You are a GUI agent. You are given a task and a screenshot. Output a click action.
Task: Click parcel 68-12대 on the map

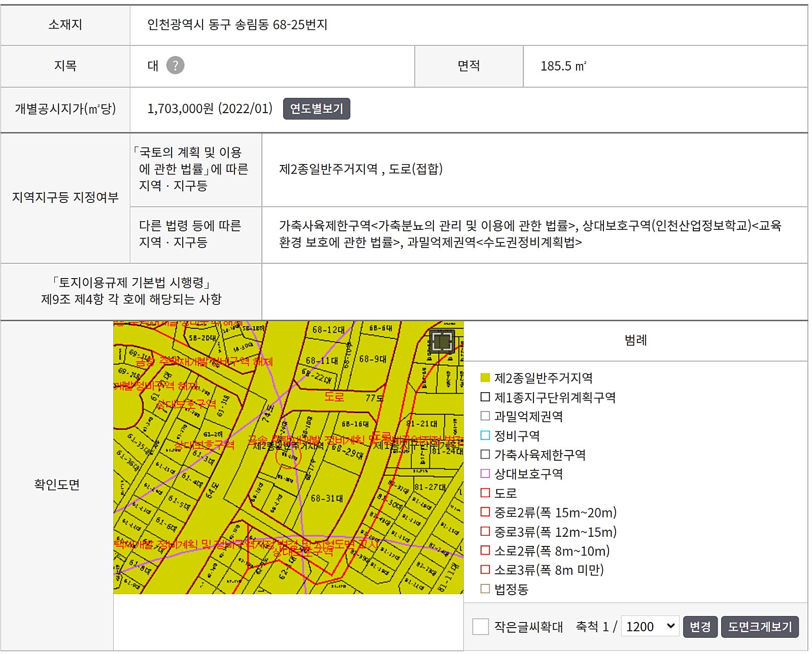328,330
